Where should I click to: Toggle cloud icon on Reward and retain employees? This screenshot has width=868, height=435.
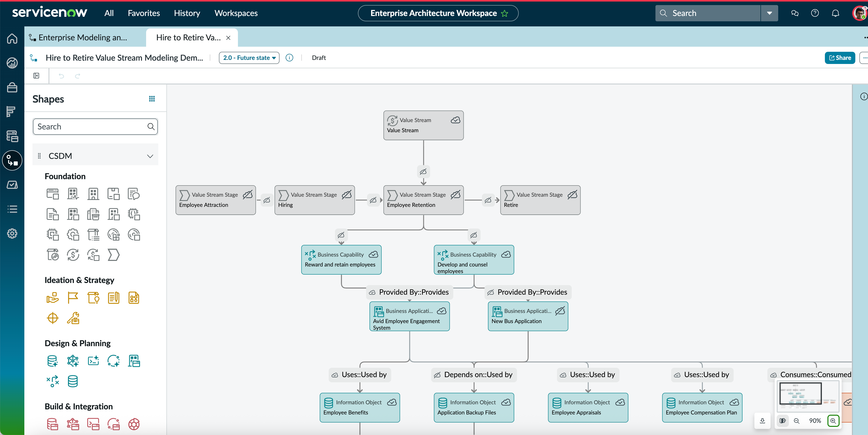click(373, 255)
